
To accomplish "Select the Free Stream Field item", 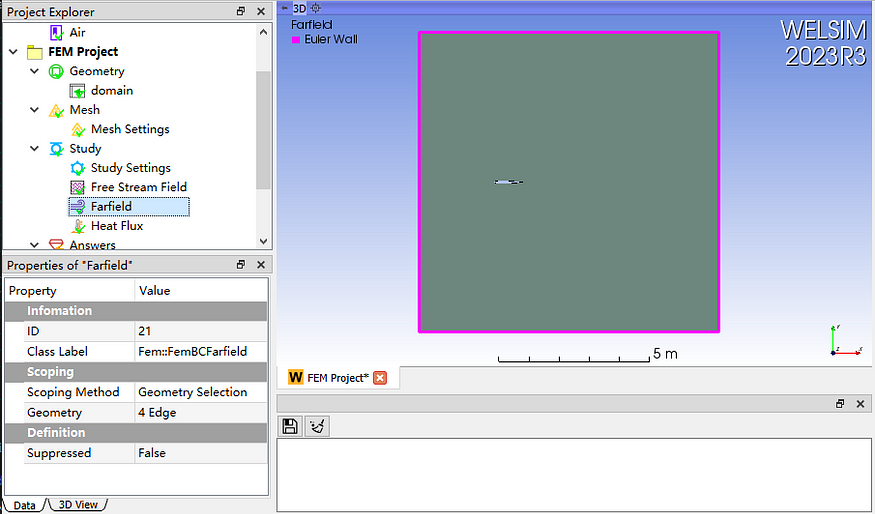I will 138,187.
